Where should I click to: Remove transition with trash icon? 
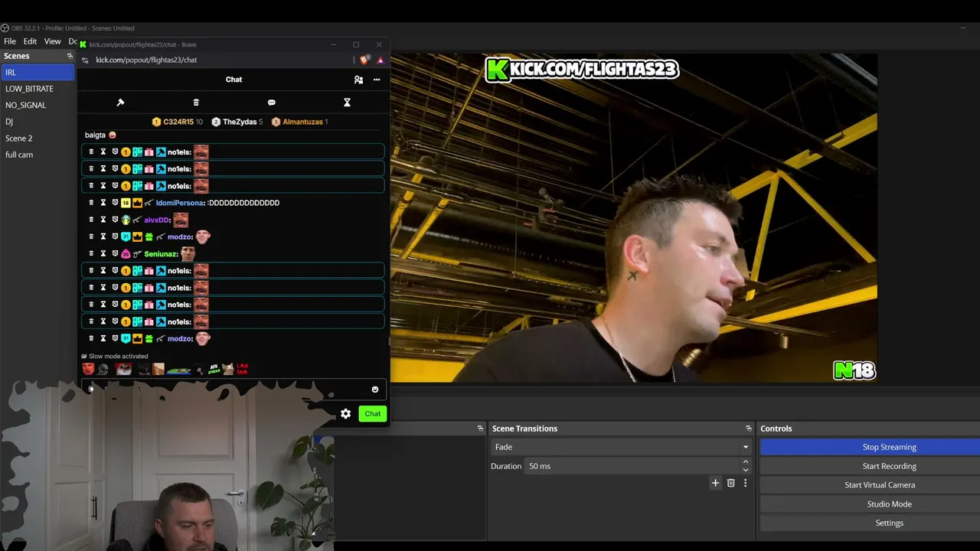click(x=731, y=483)
